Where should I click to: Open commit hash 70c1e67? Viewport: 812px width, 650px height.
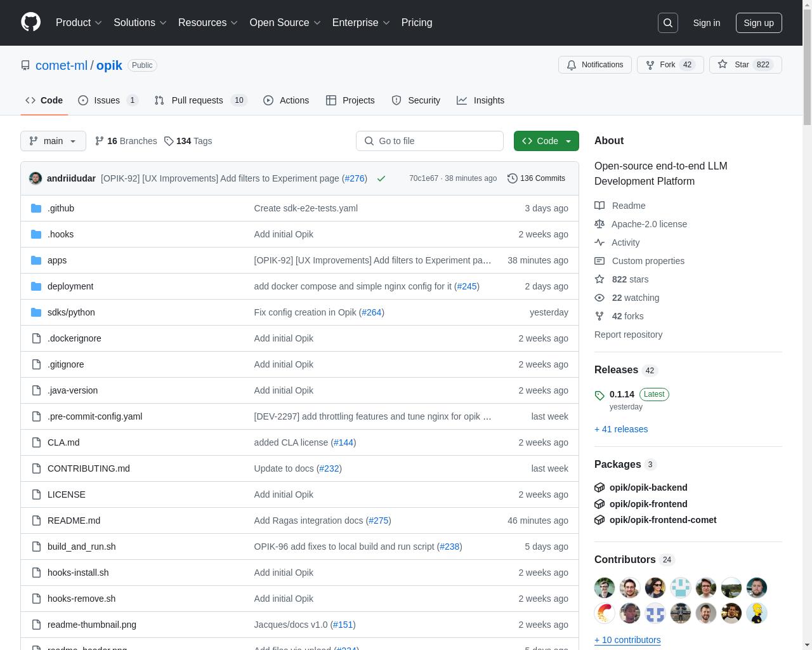click(424, 178)
